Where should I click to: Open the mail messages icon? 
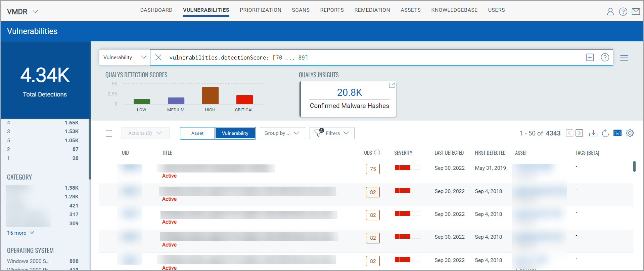click(636, 12)
